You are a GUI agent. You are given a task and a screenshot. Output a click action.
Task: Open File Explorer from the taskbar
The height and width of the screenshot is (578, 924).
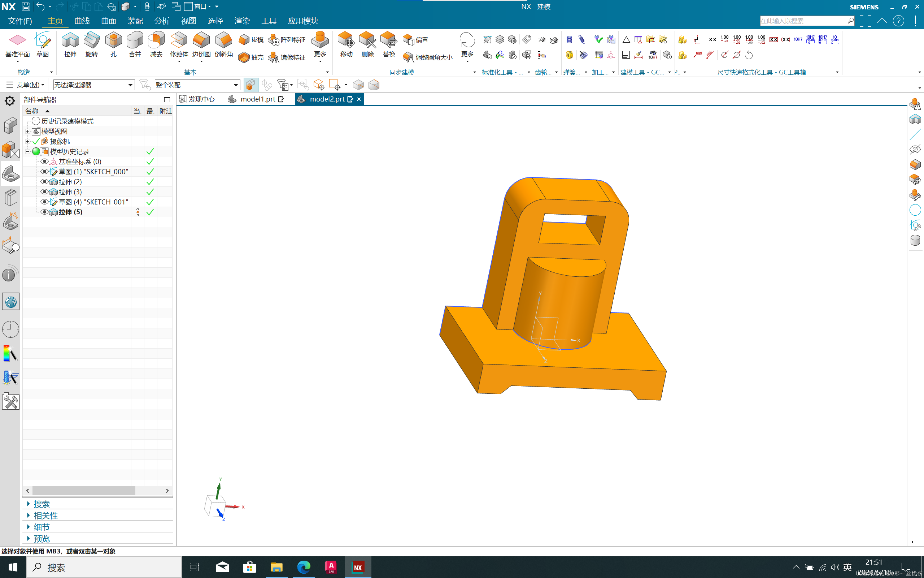click(x=276, y=567)
